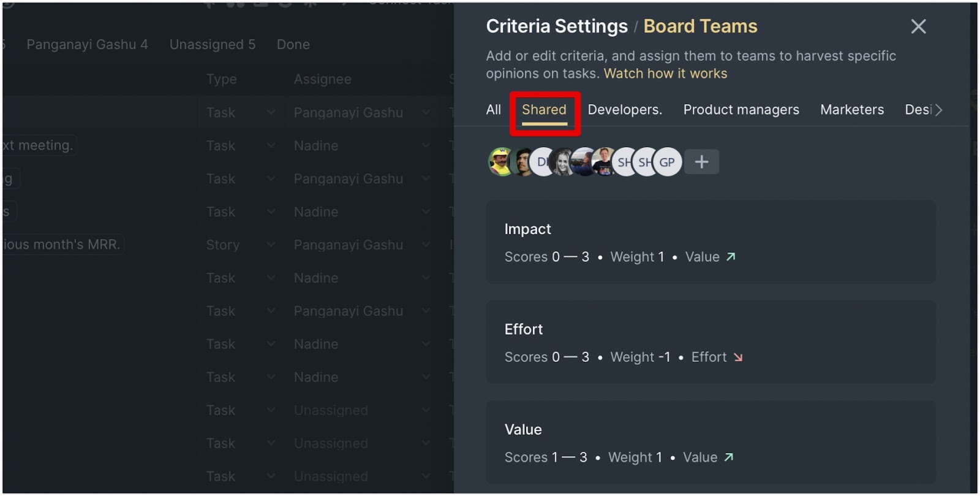Click the upward arrow on Value criterion
The image size is (980, 496).
(728, 457)
